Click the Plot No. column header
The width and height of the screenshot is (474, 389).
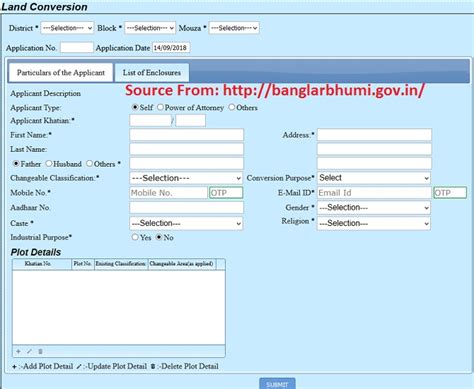[83, 264]
